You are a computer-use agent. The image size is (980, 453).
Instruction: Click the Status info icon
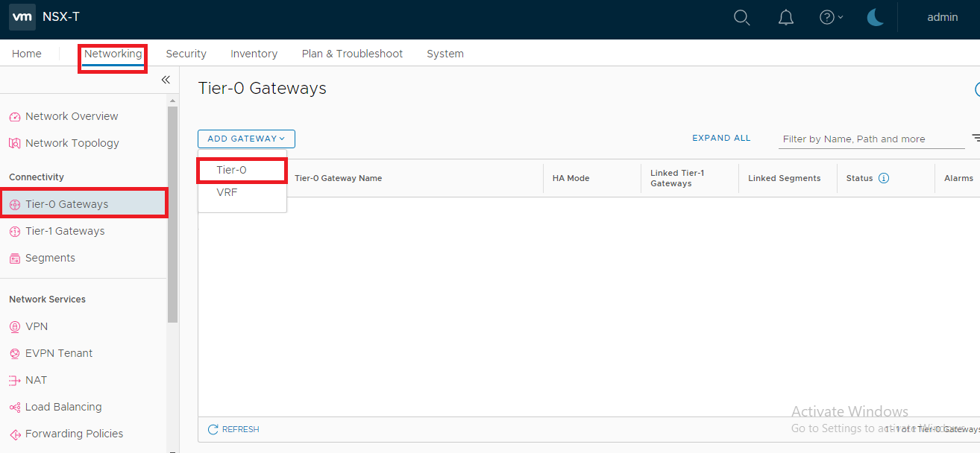tap(884, 178)
